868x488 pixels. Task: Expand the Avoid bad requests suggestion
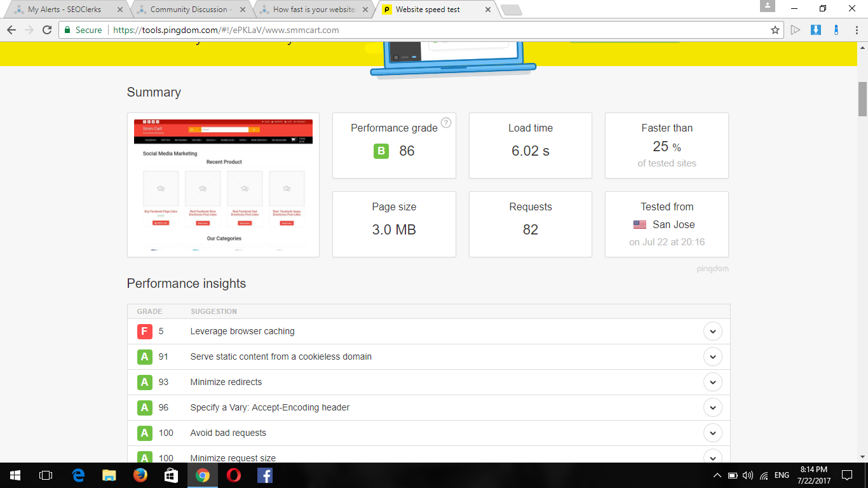(713, 433)
